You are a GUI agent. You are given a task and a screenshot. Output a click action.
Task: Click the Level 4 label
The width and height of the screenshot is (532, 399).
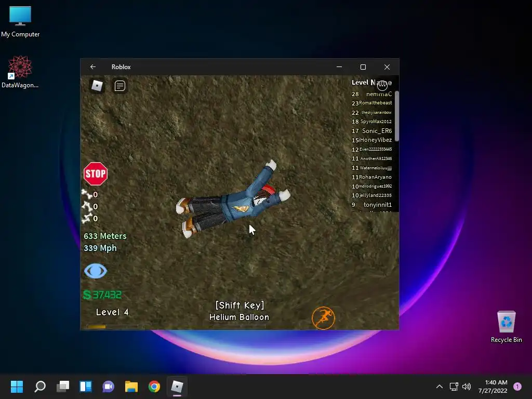pyautogui.click(x=112, y=312)
